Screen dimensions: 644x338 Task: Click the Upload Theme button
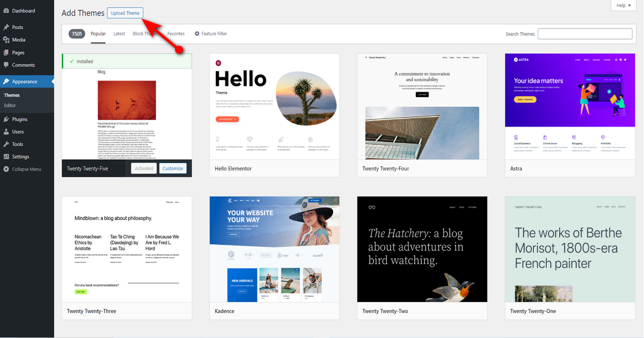click(125, 13)
